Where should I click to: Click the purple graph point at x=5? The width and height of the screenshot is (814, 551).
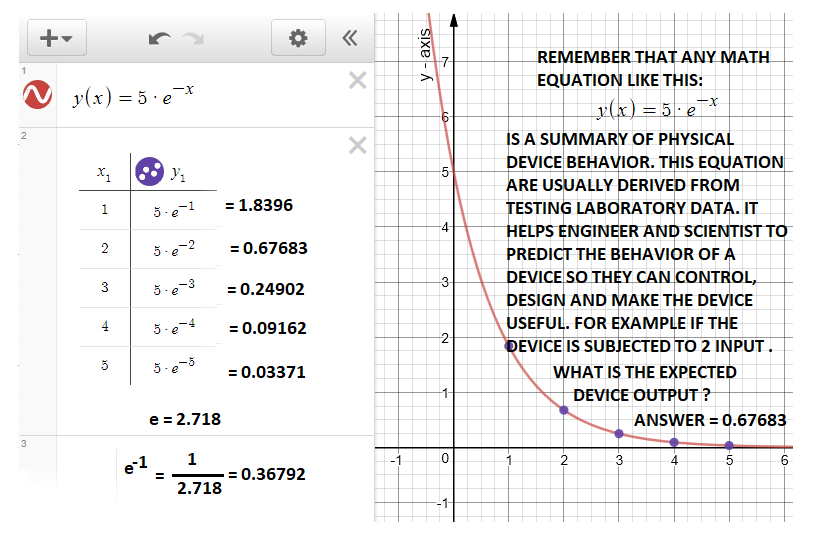729,445
